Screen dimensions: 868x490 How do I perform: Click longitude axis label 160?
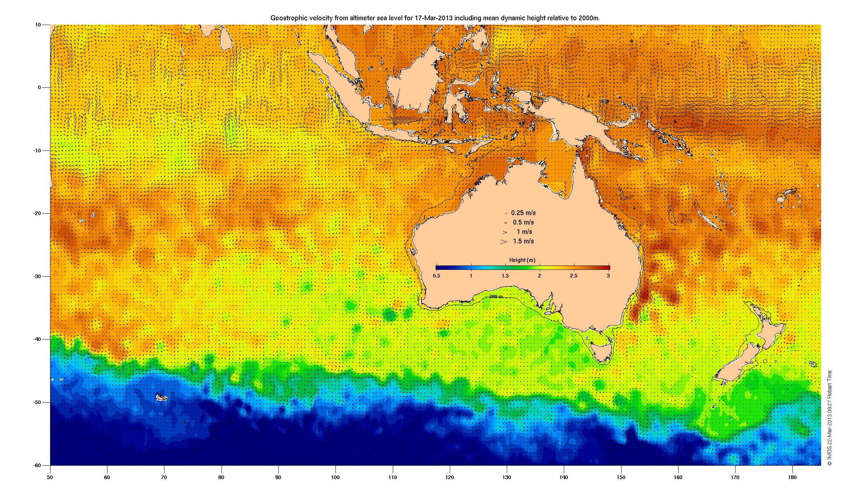click(x=678, y=477)
